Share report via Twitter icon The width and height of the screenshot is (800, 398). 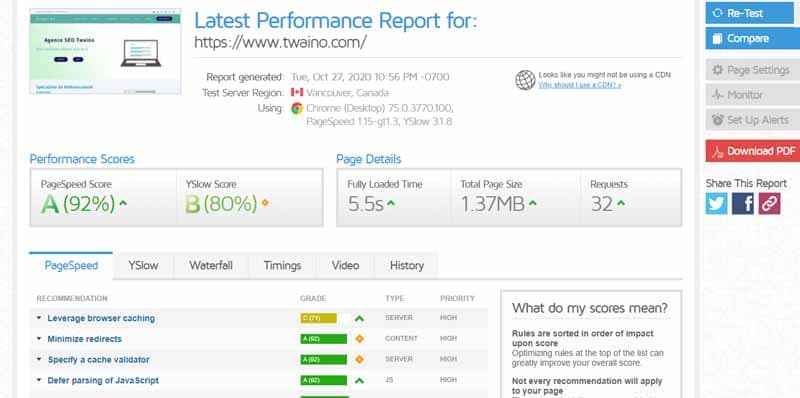pos(717,204)
